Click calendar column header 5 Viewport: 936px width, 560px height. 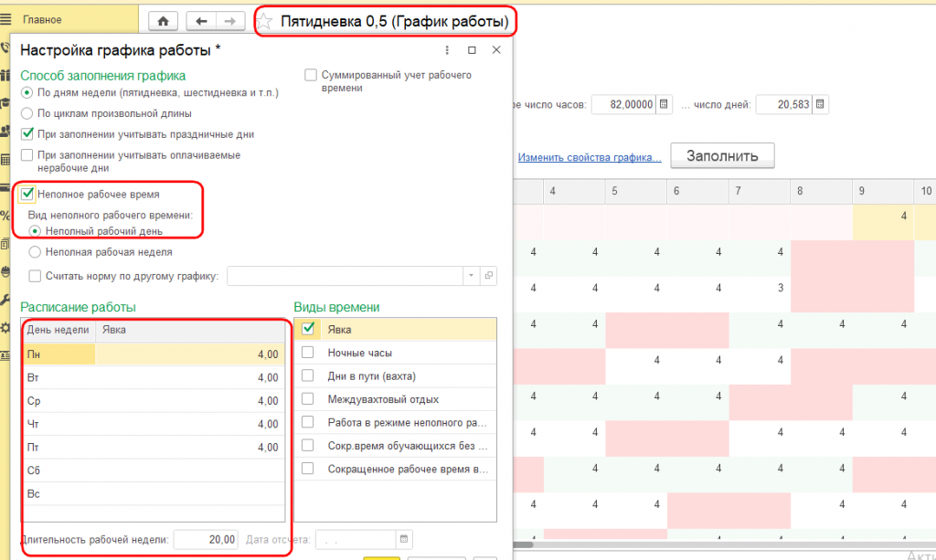pos(636,191)
